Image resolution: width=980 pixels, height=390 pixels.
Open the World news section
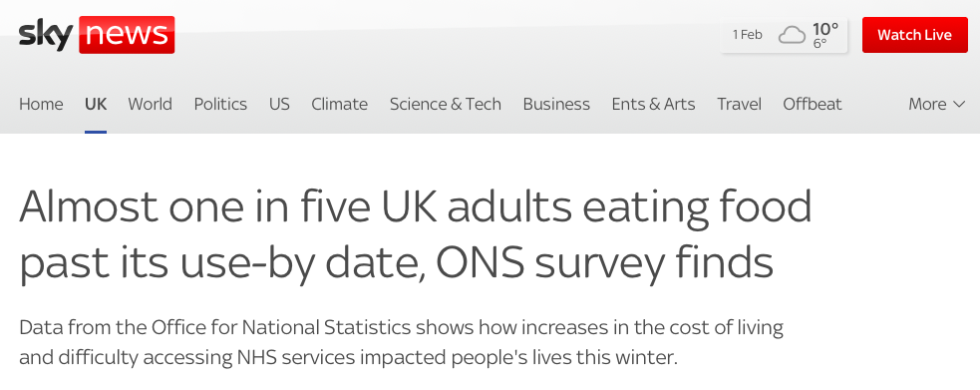(x=150, y=104)
